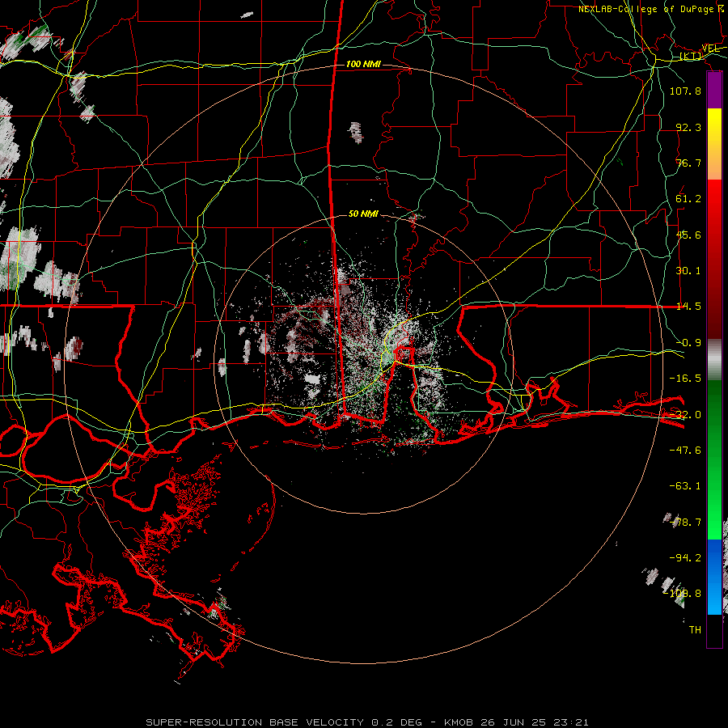
Task: Click the 92.3 velocity scale value
Action: click(688, 127)
